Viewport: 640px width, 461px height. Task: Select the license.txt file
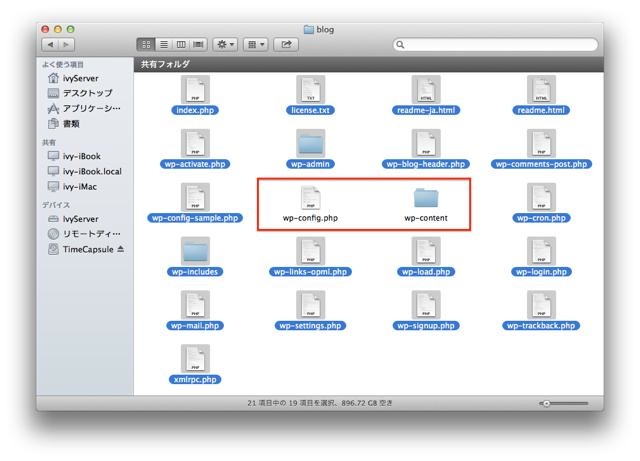[x=310, y=90]
